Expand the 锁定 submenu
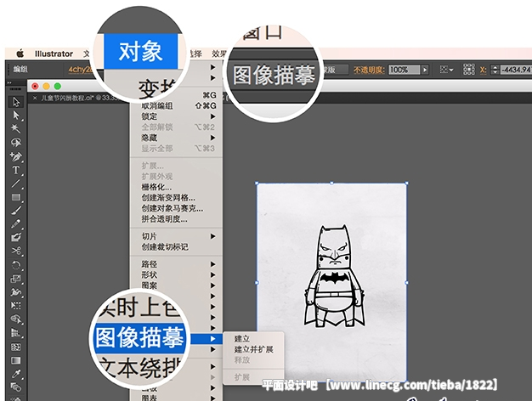The height and width of the screenshot is (401, 532). tap(176, 116)
